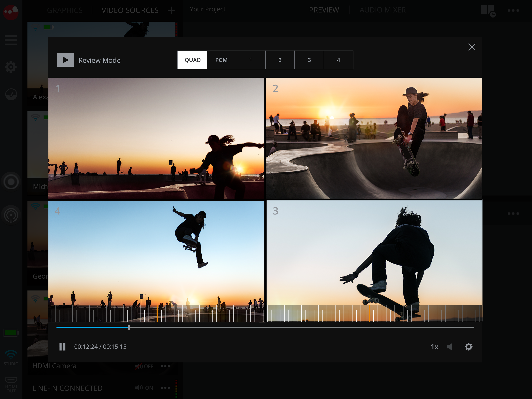532x399 pixels.
Task: Click the playback progress slider handle
Action: click(x=129, y=327)
